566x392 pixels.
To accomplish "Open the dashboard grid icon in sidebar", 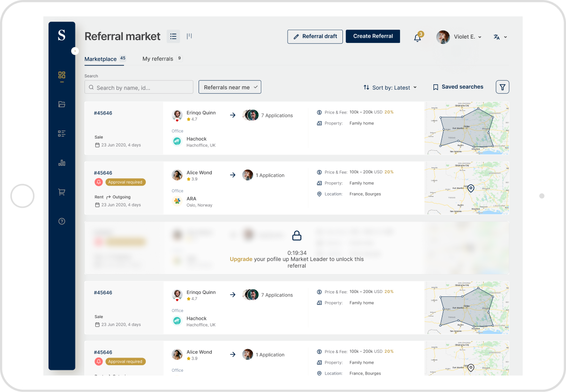I will point(62,75).
